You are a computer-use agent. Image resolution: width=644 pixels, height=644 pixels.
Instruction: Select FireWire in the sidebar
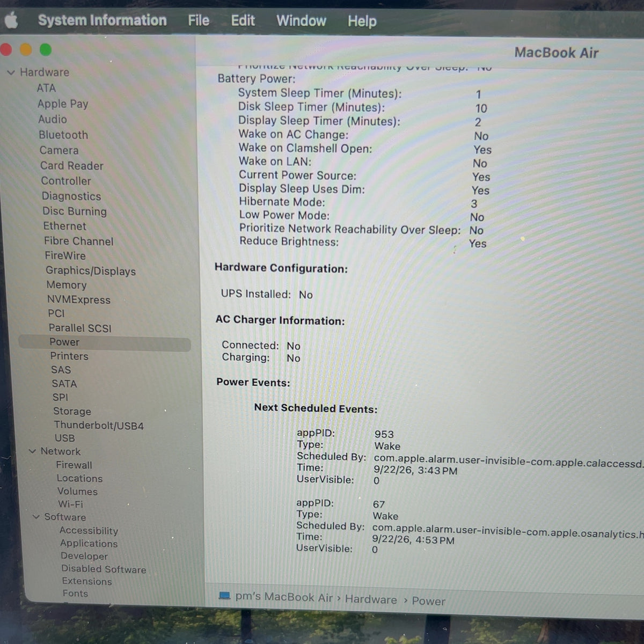coord(65,256)
